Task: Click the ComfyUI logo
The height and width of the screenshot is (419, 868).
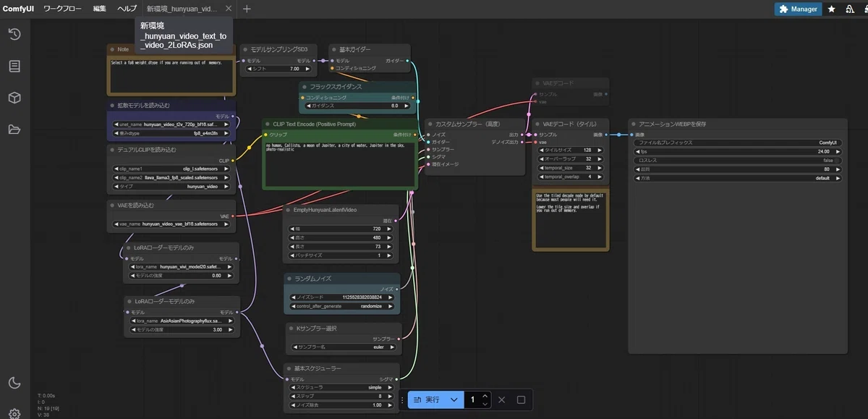Action: tap(18, 9)
